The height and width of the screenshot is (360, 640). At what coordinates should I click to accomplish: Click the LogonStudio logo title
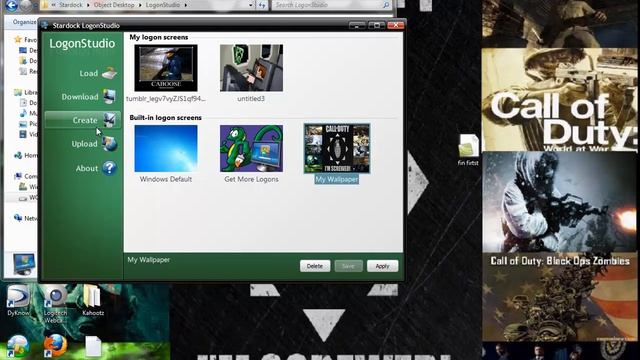[x=82, y=44]
